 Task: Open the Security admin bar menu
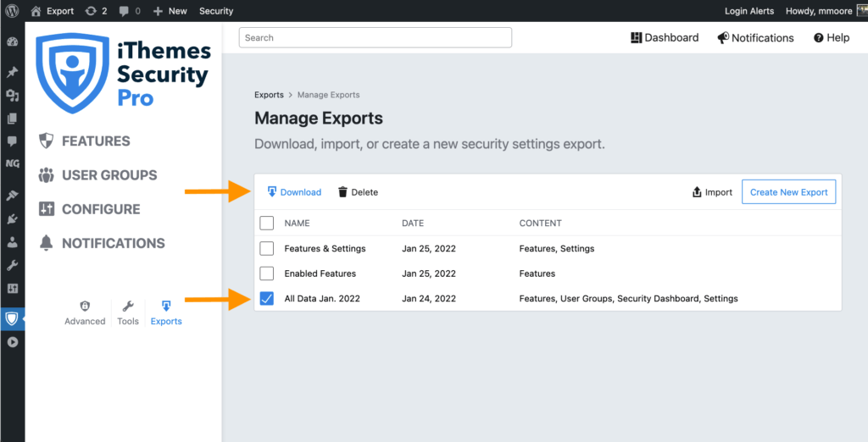(x=216, y=11)
